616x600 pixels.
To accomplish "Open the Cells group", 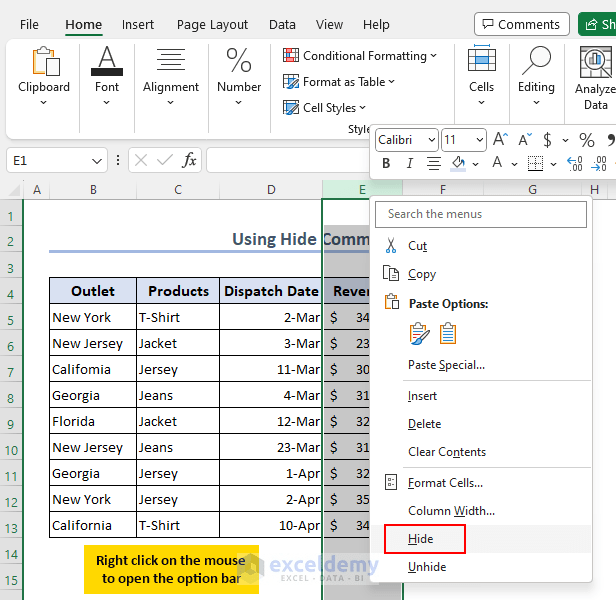I will pyautogui.click(x=481, y=76).
